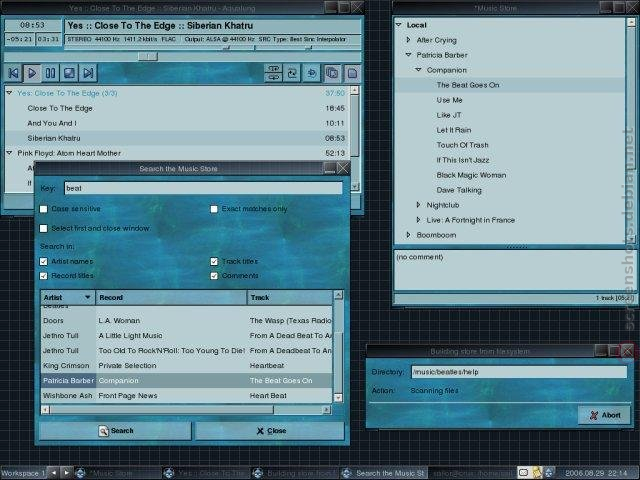The image size is (640, 480).
Task: Collapse Pink Floyd: Atom Heart Mother group
Action: (9, 153)
